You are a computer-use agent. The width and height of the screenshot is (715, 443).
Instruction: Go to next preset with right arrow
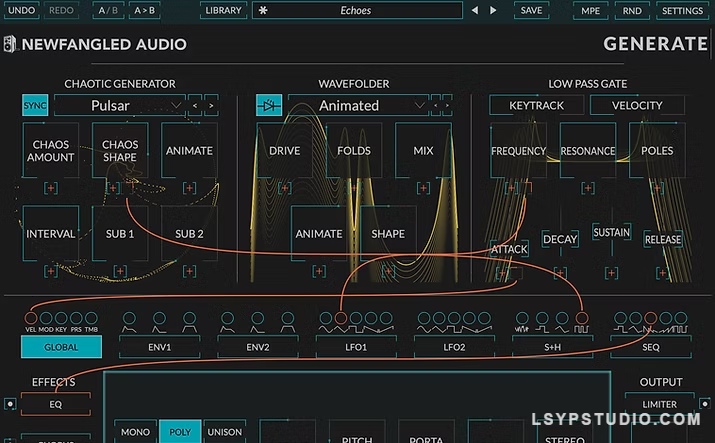(x=493, y=10)
